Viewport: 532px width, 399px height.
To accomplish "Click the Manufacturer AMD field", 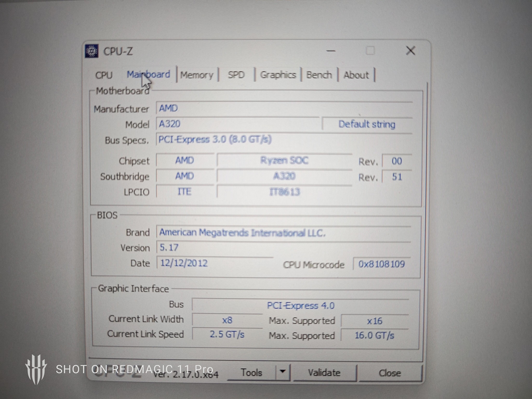I will (x=284, y=108).
